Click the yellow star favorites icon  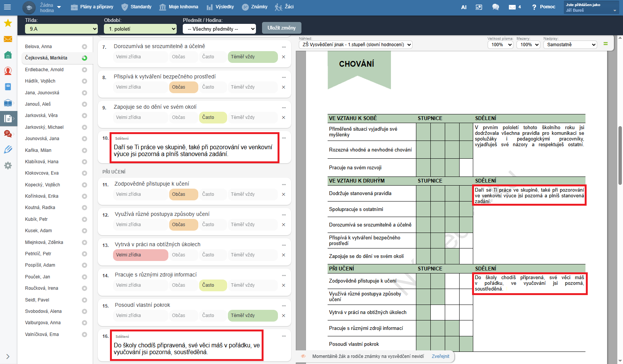(8, 23)
